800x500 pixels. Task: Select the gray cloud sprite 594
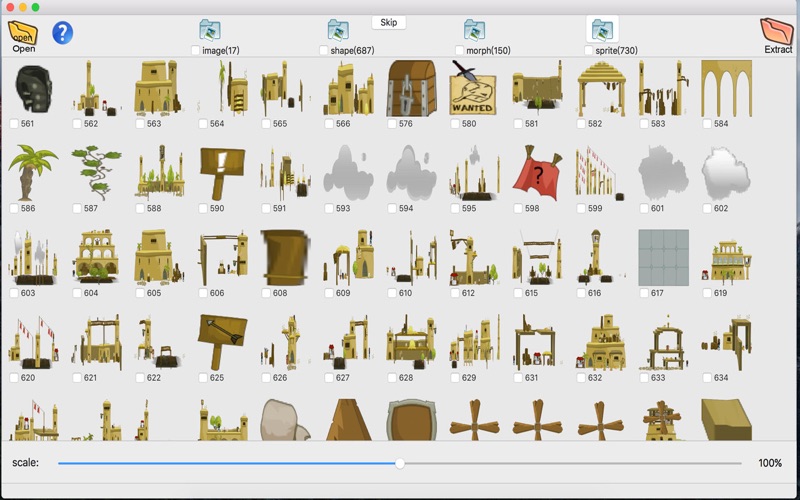[x=411, y=172]
